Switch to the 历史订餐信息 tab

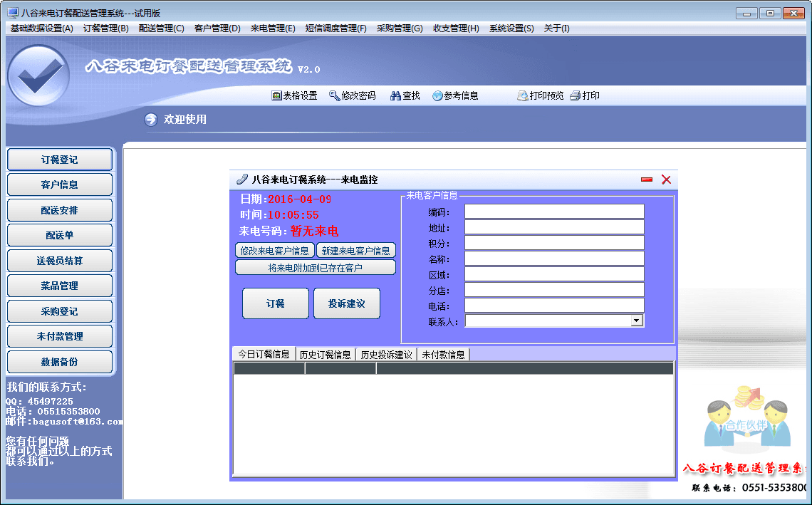coord(325,354)
